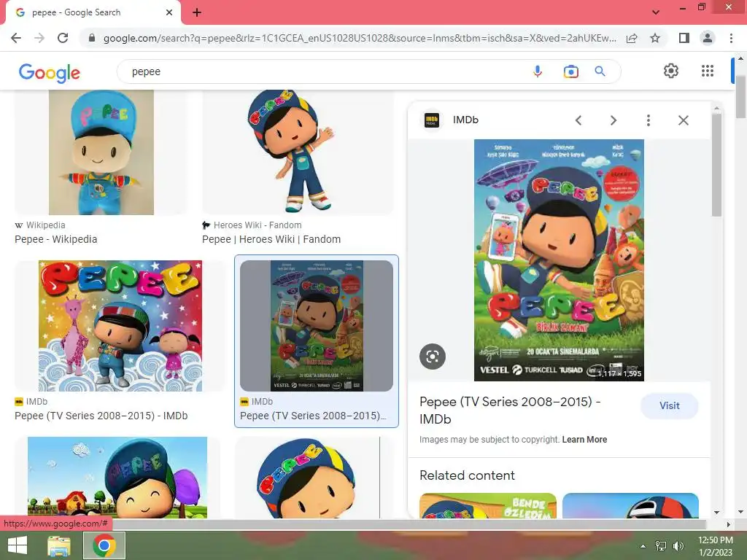Viewport: 747px width, 560px height.
Task: Open the BENDE ÖZLEDİM related image
Action: [x=488, y=506]
